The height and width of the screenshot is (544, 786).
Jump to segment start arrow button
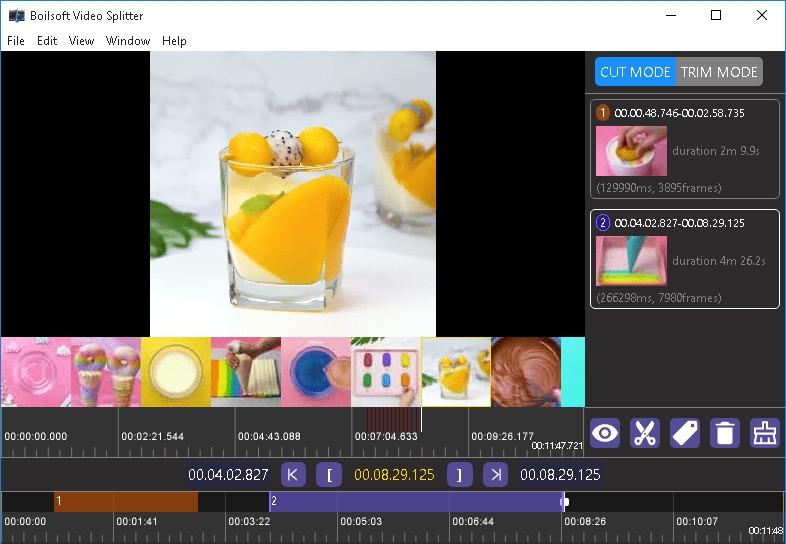click(x=293, y=474)
